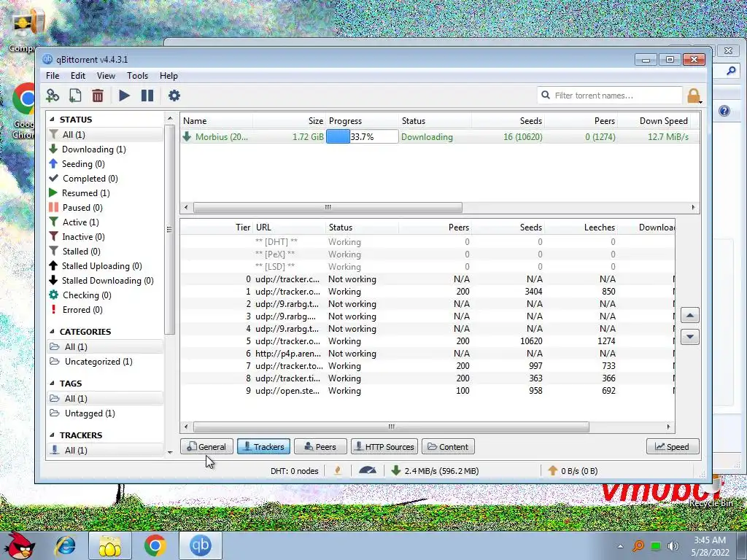Collapse the TAGS section
747x560 pixels.
point(52,384)
